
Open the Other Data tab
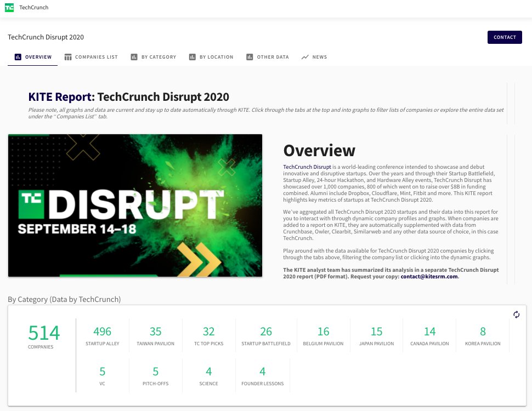click(x=267, y=57)
